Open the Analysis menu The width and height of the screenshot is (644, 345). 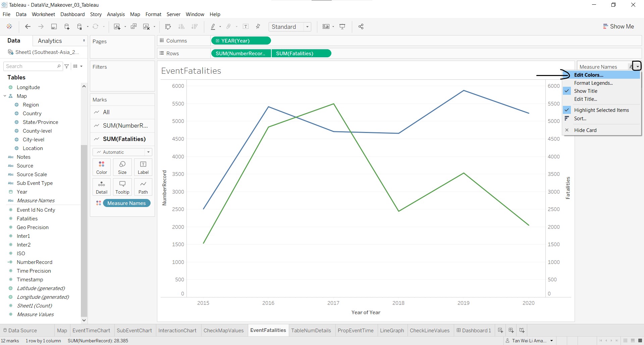(116, 14)
